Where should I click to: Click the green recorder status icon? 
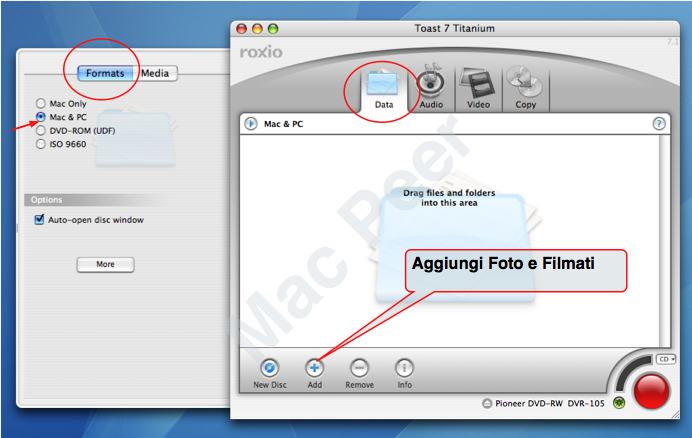click(x=619, y=403)
